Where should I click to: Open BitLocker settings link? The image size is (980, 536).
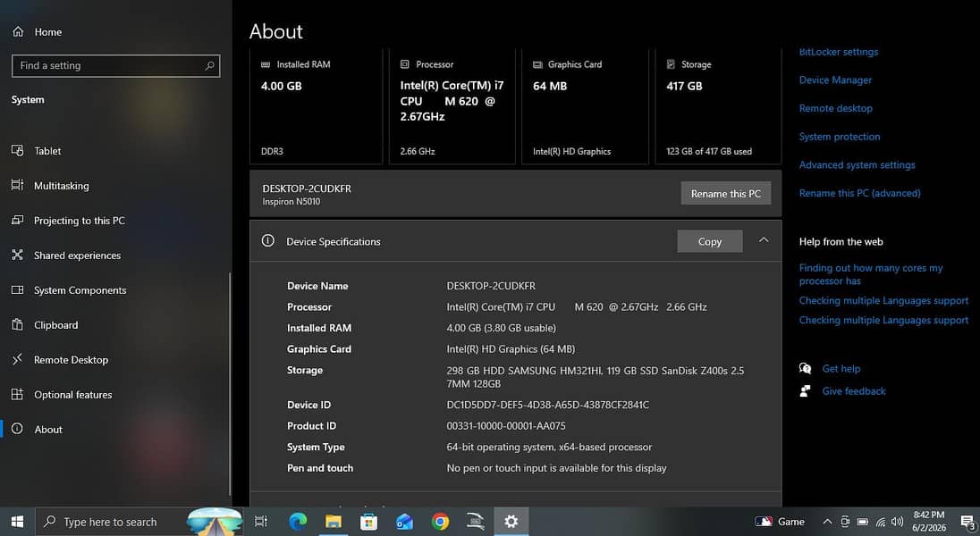(838, 52)
